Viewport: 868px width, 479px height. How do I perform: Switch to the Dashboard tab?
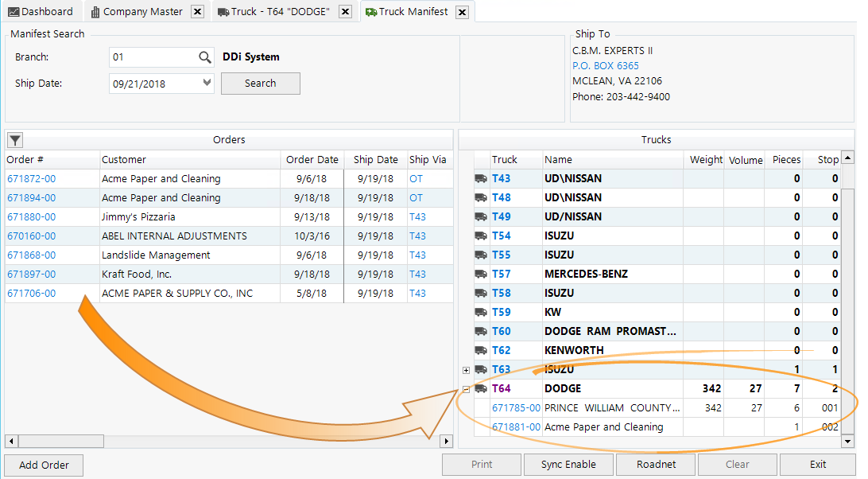click(x=41, y=12)
